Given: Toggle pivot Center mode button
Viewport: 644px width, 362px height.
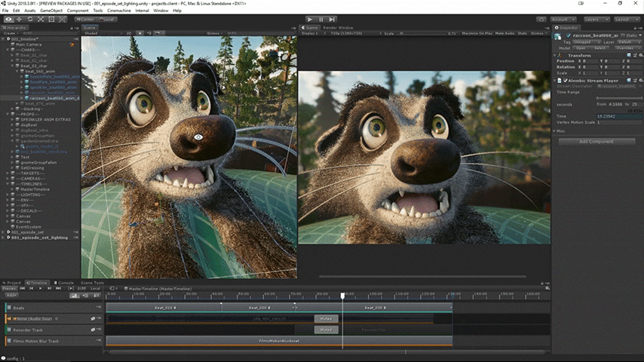Looking at the screenshot, I should (85, 20).
